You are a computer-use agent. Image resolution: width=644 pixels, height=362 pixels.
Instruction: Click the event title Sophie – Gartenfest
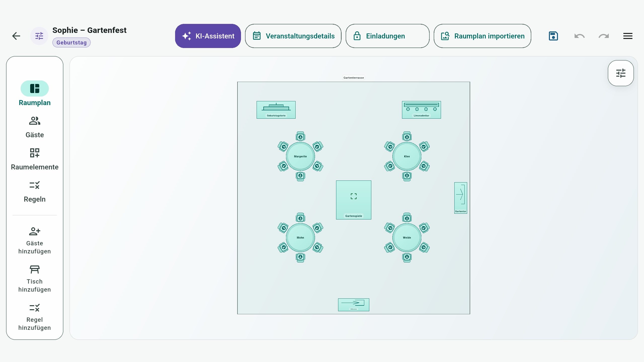(89, 30)
